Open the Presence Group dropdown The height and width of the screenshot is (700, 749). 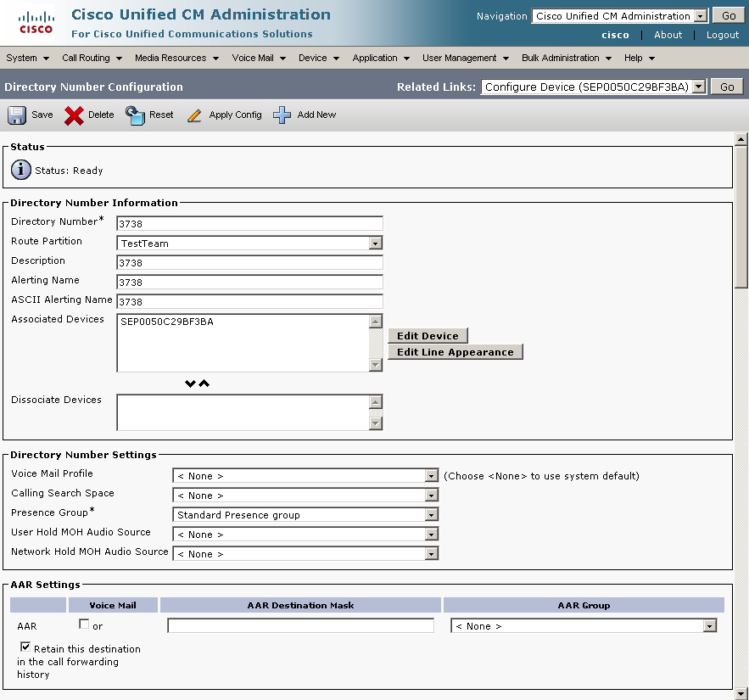coord(432,515)
